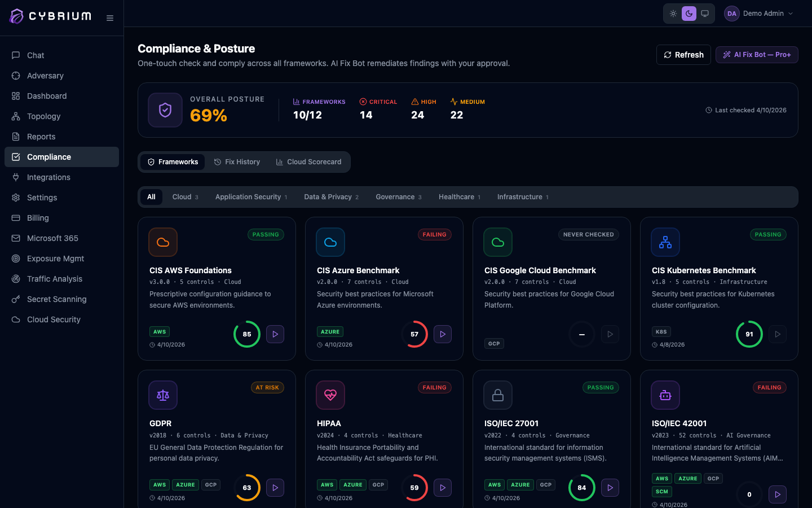Click CIS Azure Benchmark cloud icon

click(x=330, y=242)
